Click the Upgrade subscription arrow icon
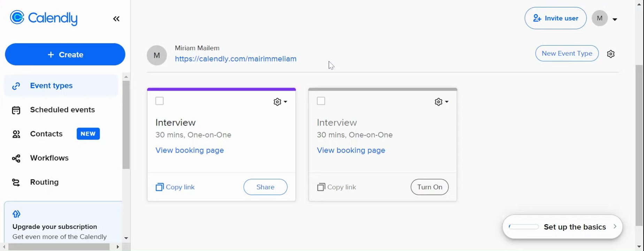The width and height of the screenshot is (644, 251). (16, 214)
